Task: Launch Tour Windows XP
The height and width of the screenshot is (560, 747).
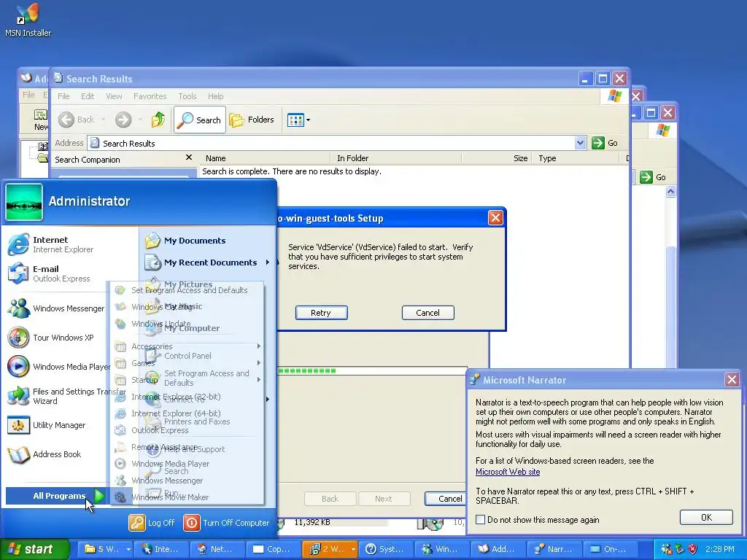Action: click(x=57, y=338)
